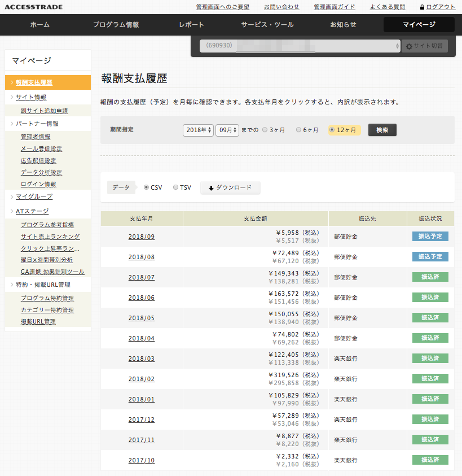Image resolution: width=462 pixels, height=476 pixels.
Task: Open 掲載URL管理 in sidebar
Action: tap(38, 321)
